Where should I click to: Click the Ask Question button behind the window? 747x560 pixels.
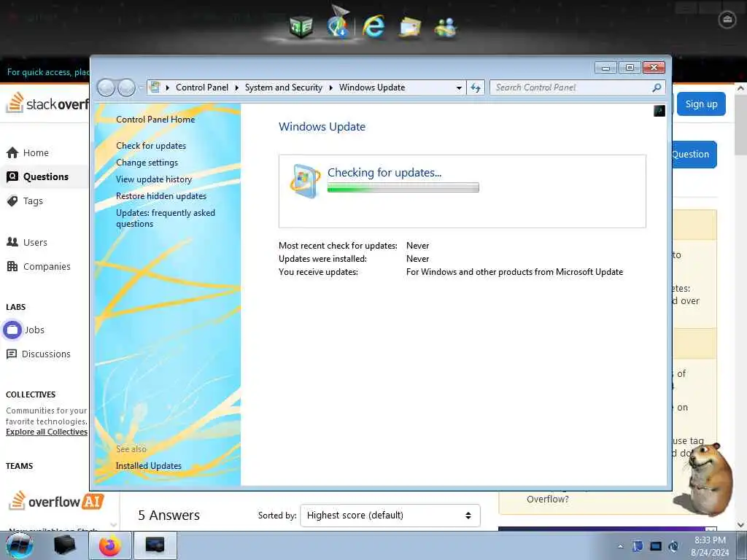pos(694,155)
